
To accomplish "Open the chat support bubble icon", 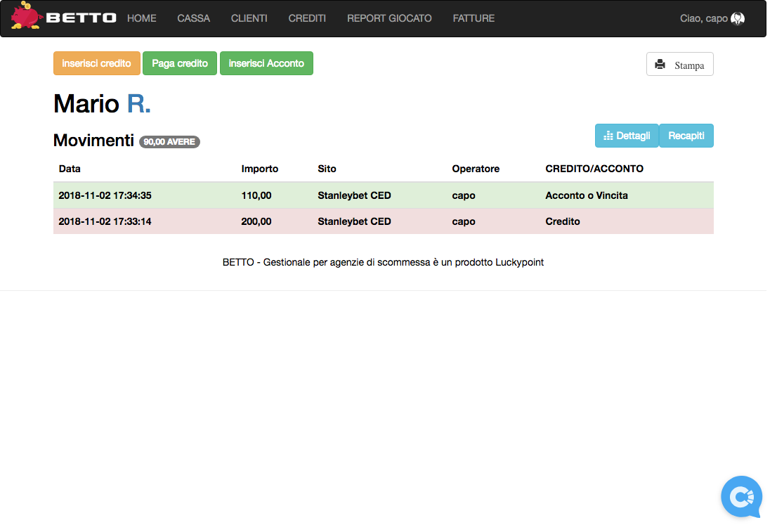I will [x=741, y=497].
